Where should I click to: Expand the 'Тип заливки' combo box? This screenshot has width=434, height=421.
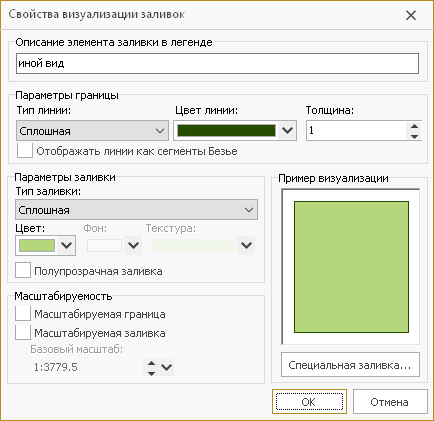tap(136, 210)
